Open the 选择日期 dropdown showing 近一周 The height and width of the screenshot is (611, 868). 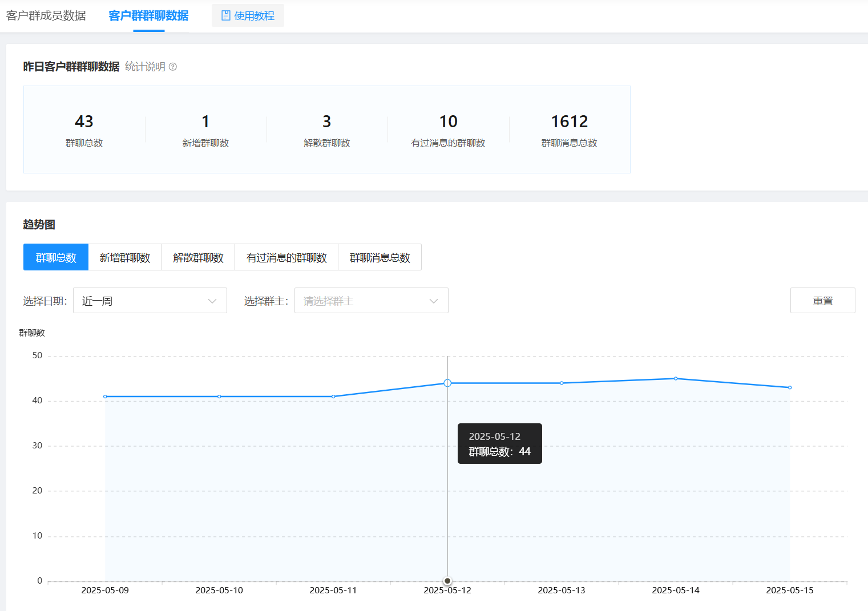(150, 301)
